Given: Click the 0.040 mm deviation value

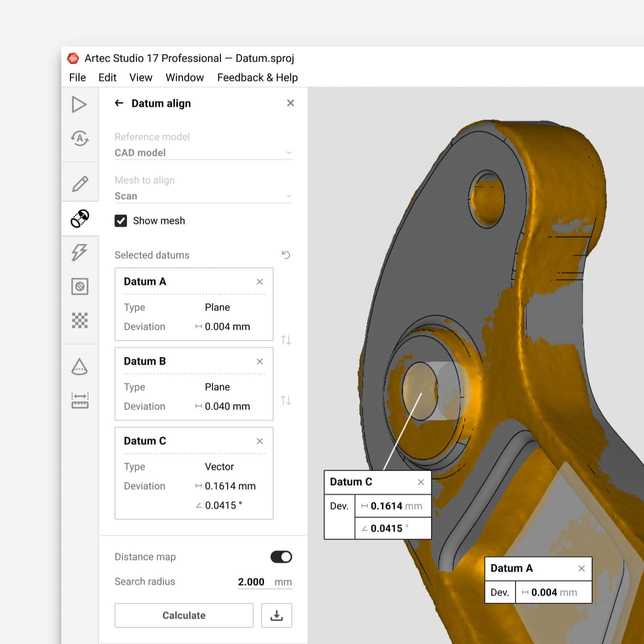Looking at the screenshot, I should 227,406.
